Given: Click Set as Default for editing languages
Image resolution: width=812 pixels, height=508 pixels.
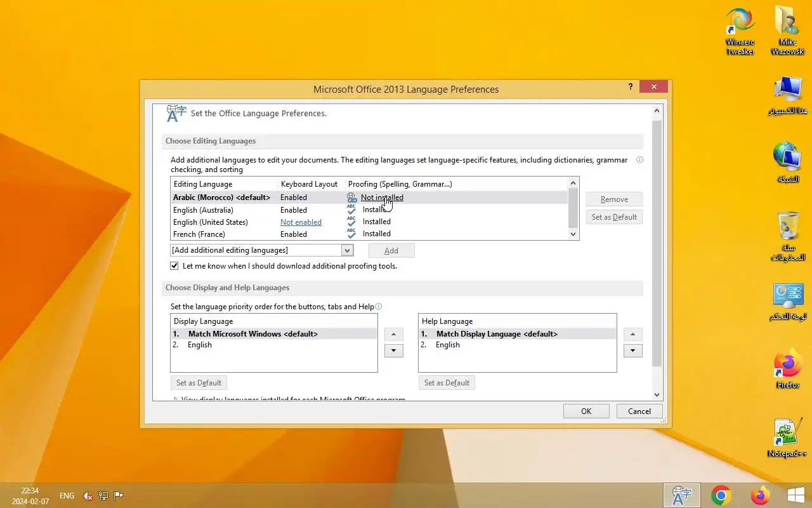Looking at the screenshot, I should tap(614, 217).
